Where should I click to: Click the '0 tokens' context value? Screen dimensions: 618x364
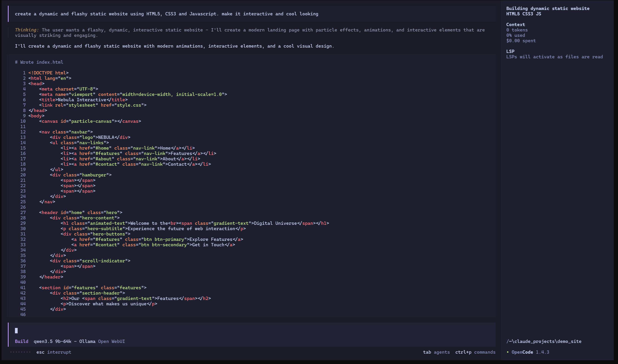pyautogui.click(x=517, y=30)
